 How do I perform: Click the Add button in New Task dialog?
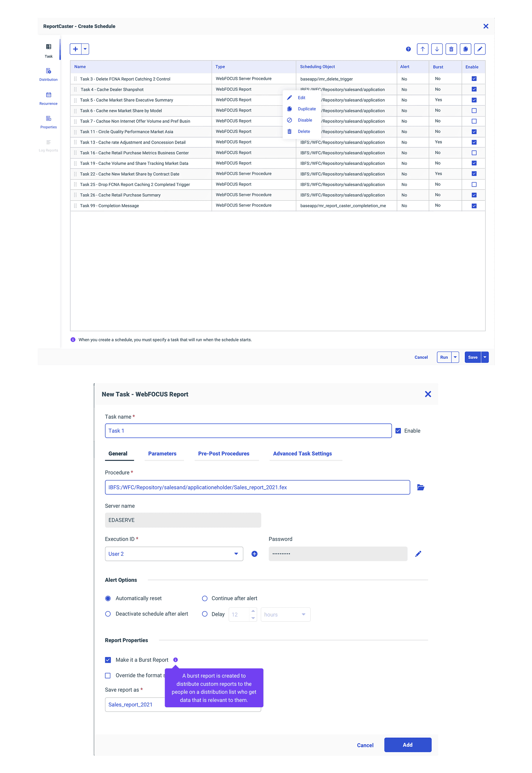pyautogui.click(x=407, y=745)
